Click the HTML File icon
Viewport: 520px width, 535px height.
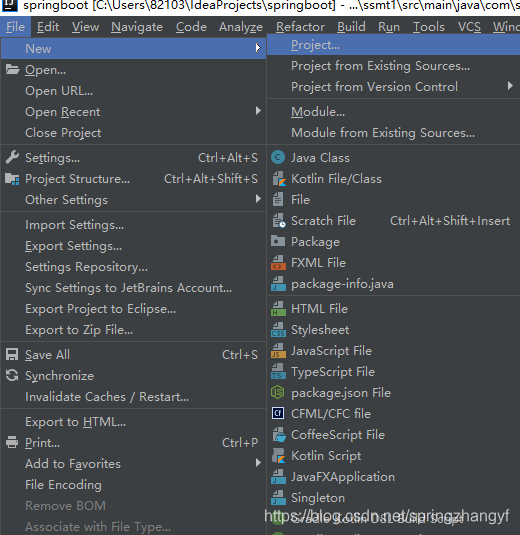tap(278, 309)
